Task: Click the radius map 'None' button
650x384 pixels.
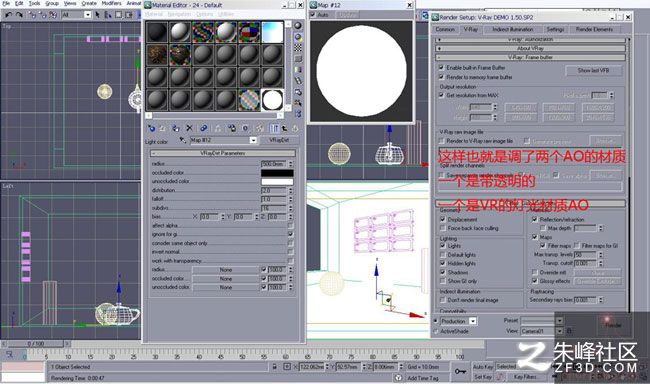Action: point(226,270)
